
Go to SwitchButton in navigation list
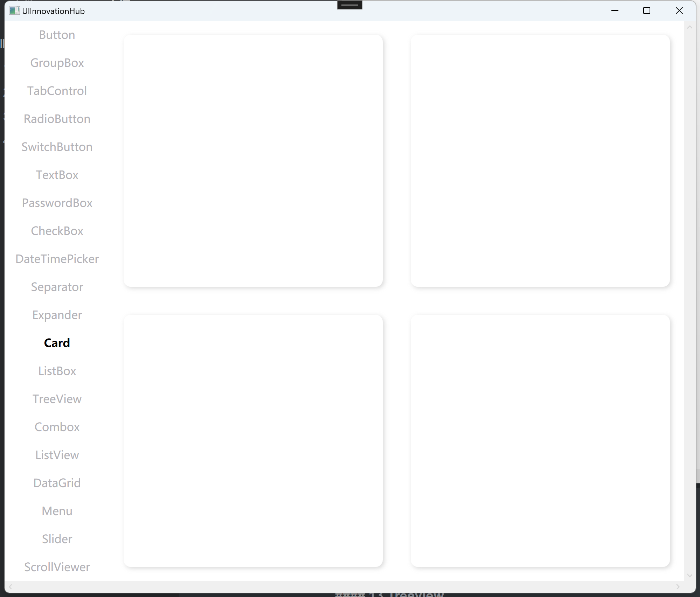coord(57,147)
